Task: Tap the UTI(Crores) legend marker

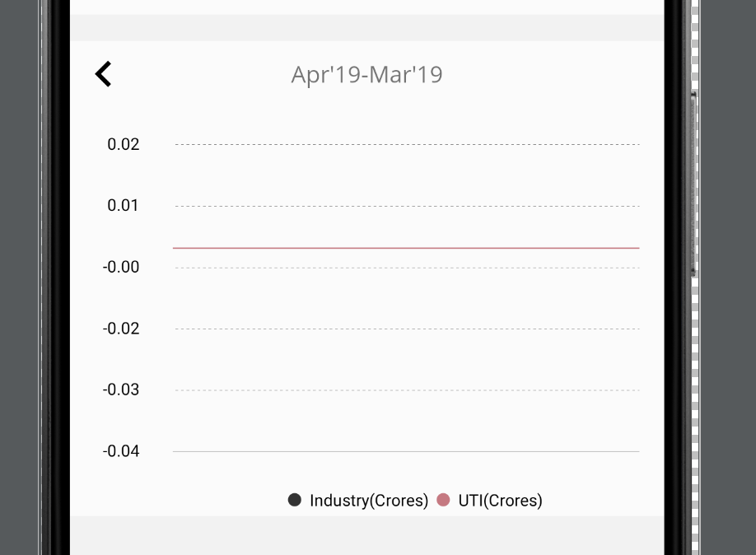Action: coord(443,499)
